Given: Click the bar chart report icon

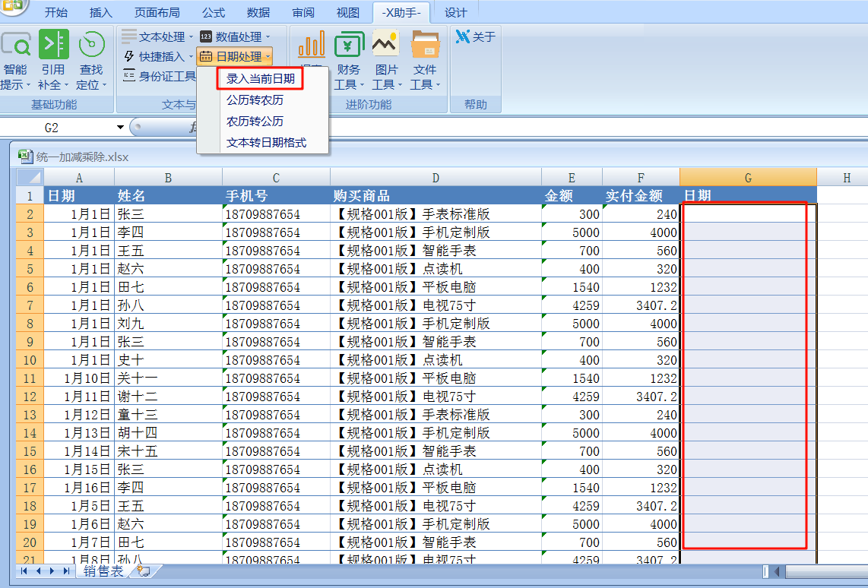Looking at the screenshot, I should tap(311, 44).
